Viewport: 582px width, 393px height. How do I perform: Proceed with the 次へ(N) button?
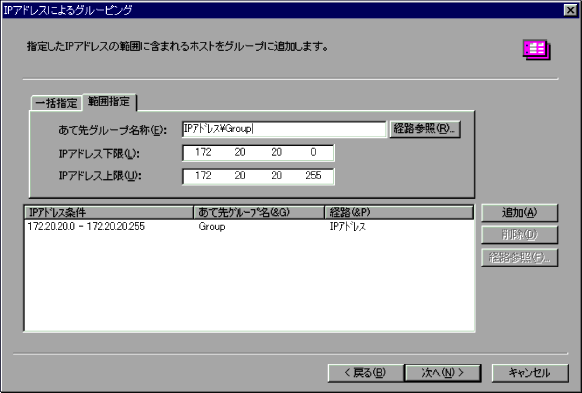point(442,373)
